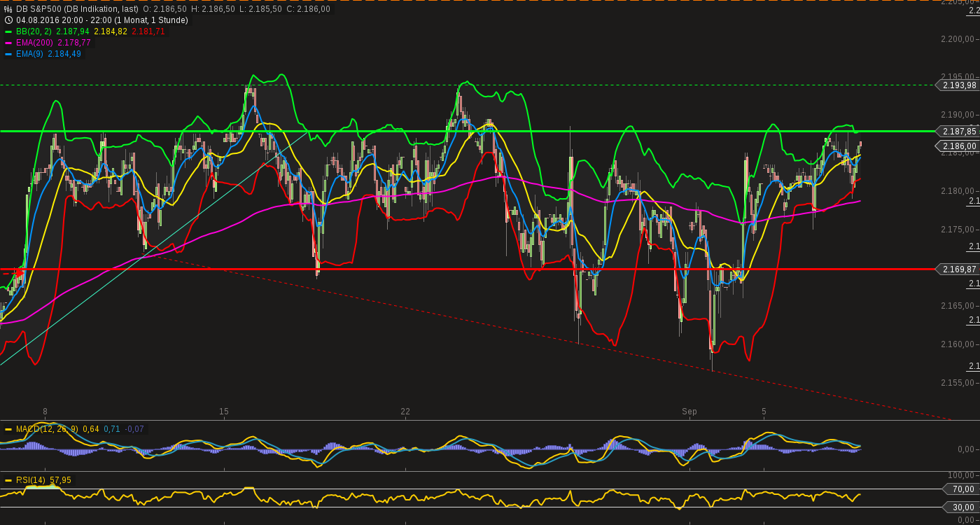Open the RSI(14) indicator label
The height and width of the screenshot is (525, 980).
tap(31, 480)
